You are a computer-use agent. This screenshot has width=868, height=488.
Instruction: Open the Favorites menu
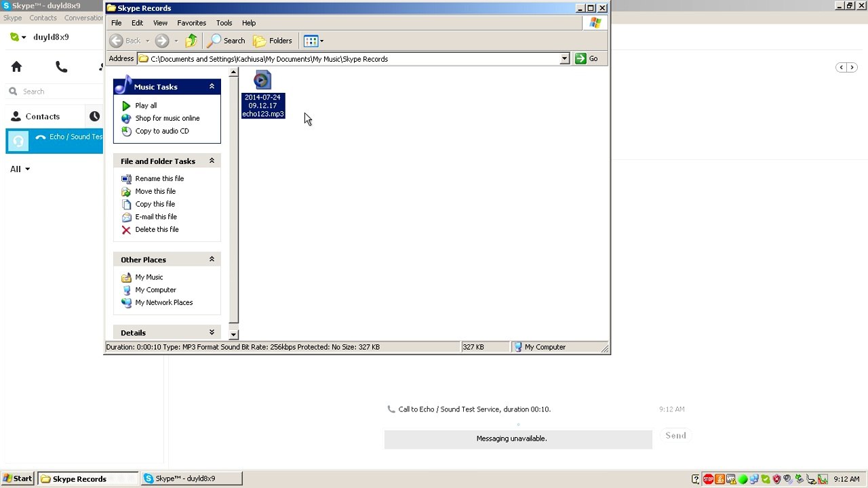(x=191, y=23)
